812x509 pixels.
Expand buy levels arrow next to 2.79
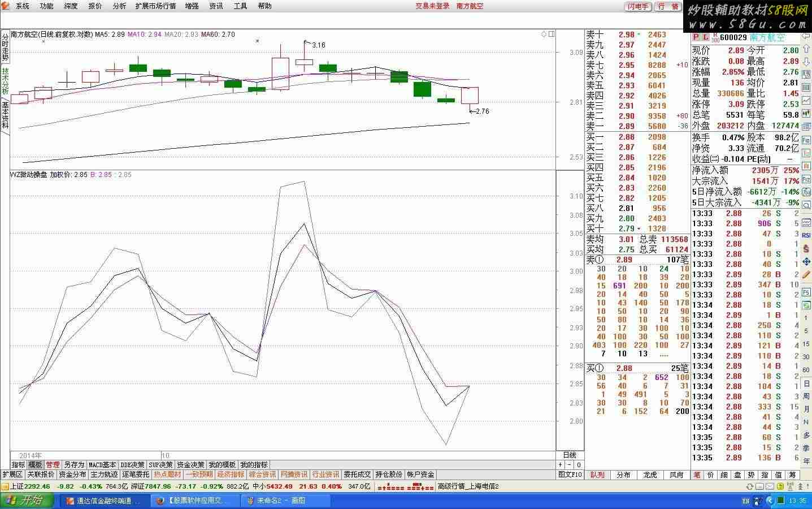pyautogui.click(x=639, y=228)
